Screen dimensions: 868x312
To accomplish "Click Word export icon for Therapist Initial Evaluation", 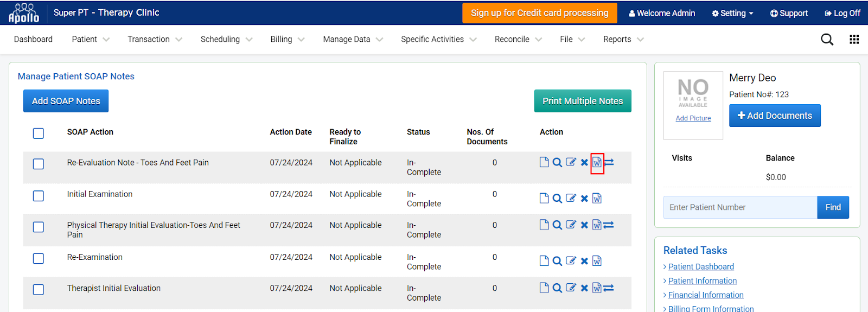I will pyautogui.click(x=597, y=288).
